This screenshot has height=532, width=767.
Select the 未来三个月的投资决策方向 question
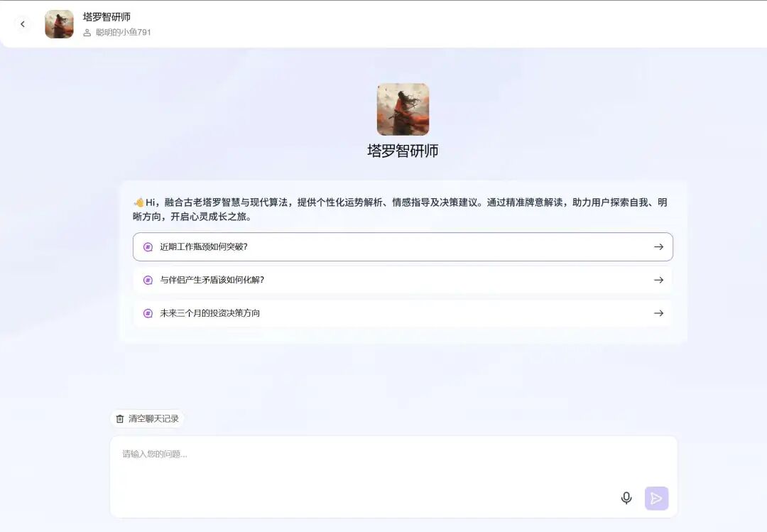point(206,313)
